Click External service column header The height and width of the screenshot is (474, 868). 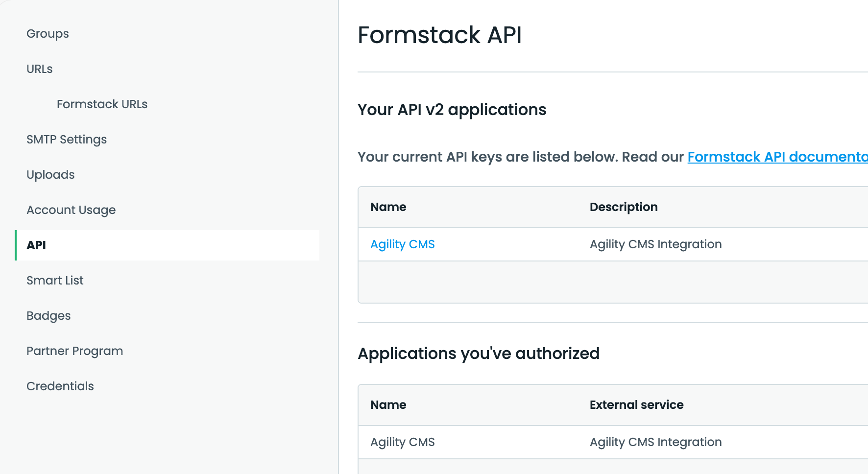click(x=636, y=405)
